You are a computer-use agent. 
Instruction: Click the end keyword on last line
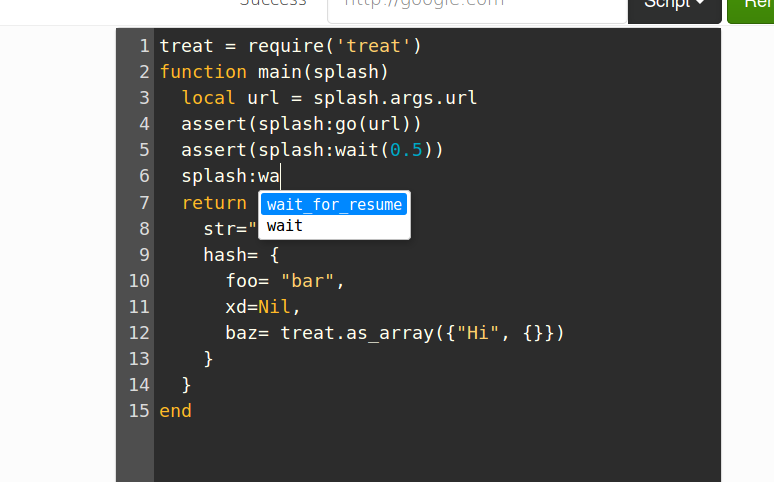click(175, 410)
